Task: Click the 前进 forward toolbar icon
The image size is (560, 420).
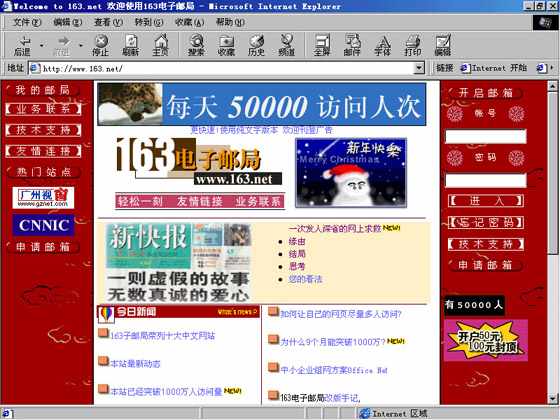Action: 62,45
